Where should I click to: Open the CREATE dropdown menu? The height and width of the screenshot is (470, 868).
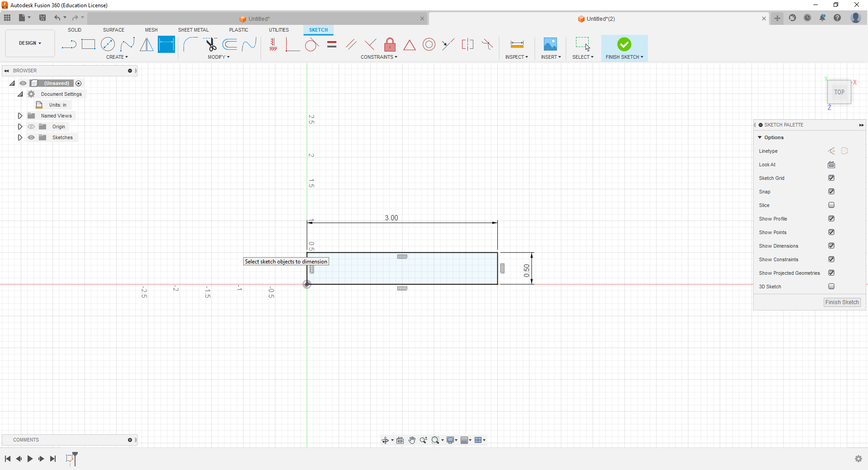(117, 57)
